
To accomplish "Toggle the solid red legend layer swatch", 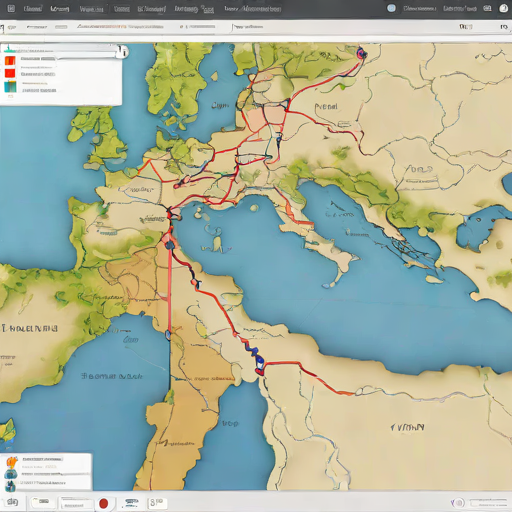I will coord(10,73).
